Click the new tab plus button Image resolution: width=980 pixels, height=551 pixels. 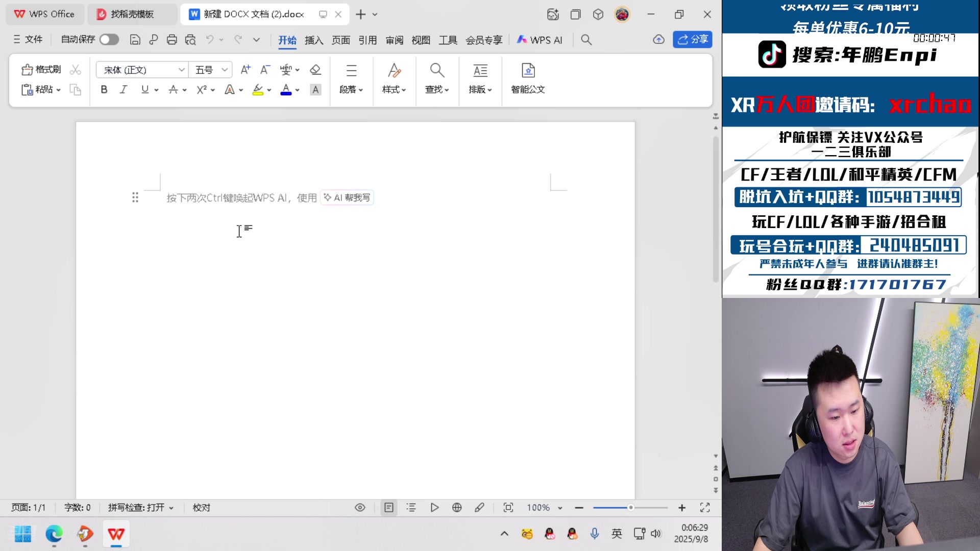pyautogui.click(x=361, y=14)
